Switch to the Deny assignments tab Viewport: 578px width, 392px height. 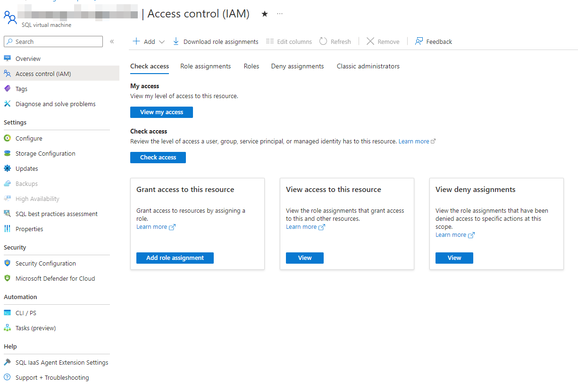point(297,67)
